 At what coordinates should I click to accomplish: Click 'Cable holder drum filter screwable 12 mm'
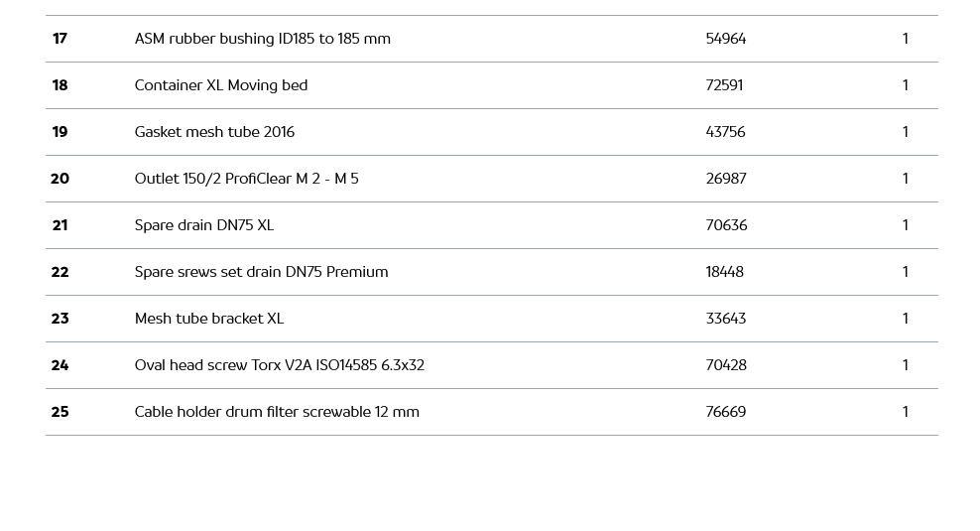tap(277, 412)
